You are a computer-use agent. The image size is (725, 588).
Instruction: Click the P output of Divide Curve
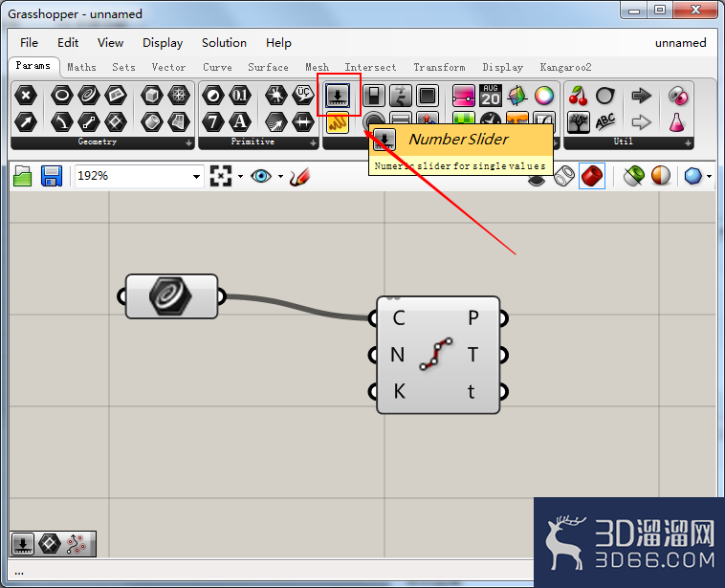click(473, 318)
